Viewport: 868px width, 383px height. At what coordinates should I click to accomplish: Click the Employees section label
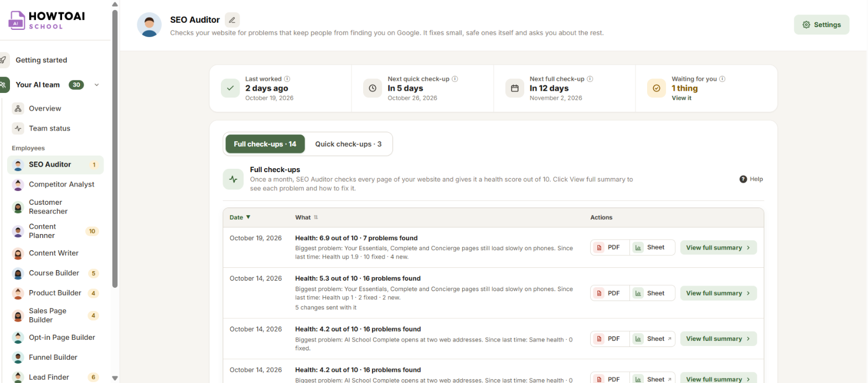28,148
